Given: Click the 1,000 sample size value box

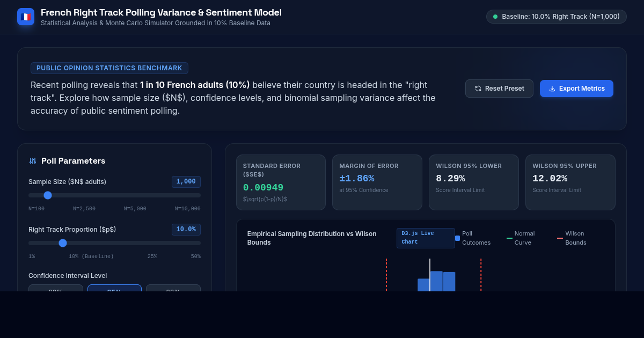Looking at the screenshot, I should click(x=186, y=182).
